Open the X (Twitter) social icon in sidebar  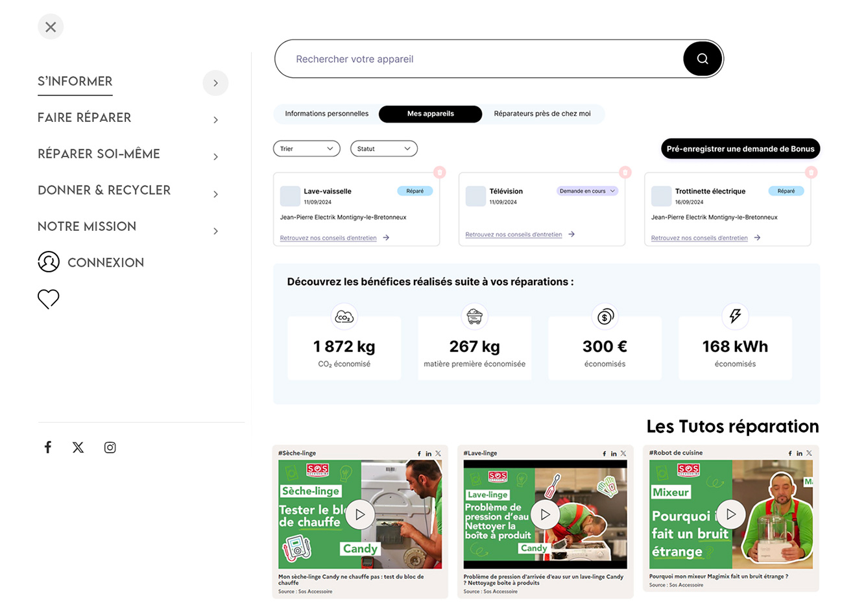(x=78, y=447)
